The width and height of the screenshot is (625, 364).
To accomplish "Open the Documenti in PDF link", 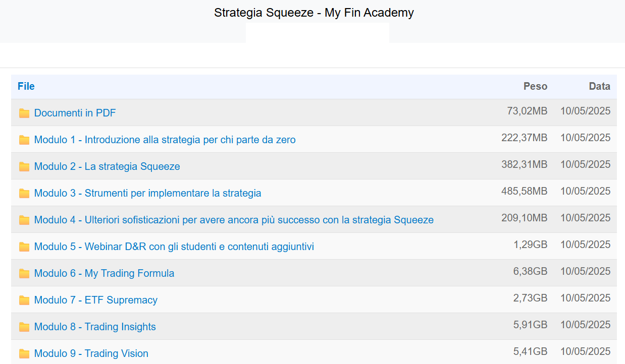I will (75, 113).
